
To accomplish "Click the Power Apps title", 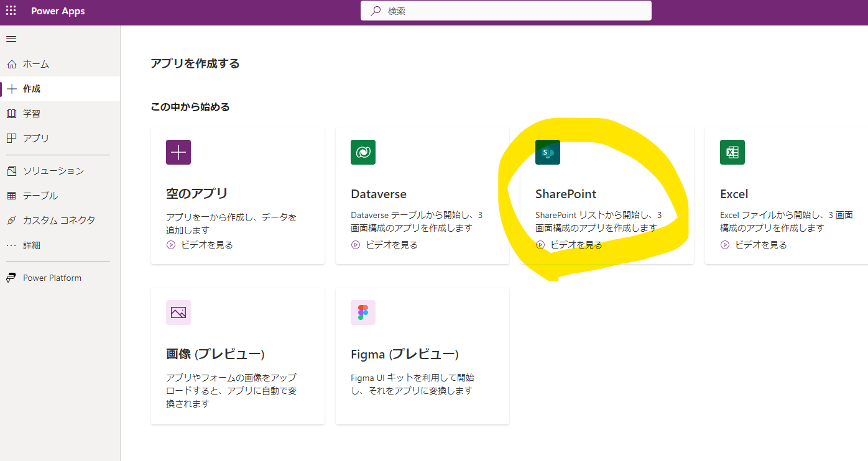I will coord(58,11).
